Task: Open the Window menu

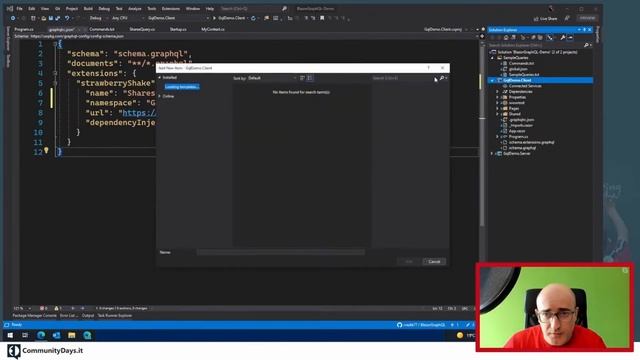Action: click(x=193, y=9)
